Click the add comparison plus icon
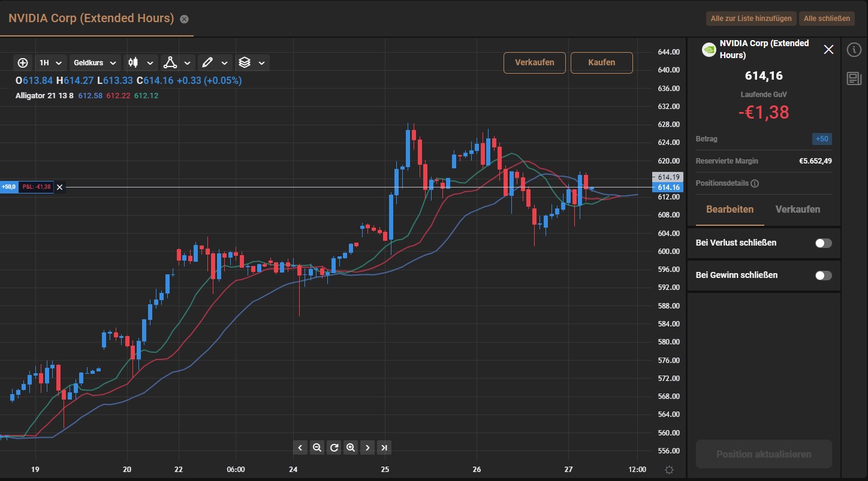Viewport: 868px width, 481px height. click(x=23, y=62)
